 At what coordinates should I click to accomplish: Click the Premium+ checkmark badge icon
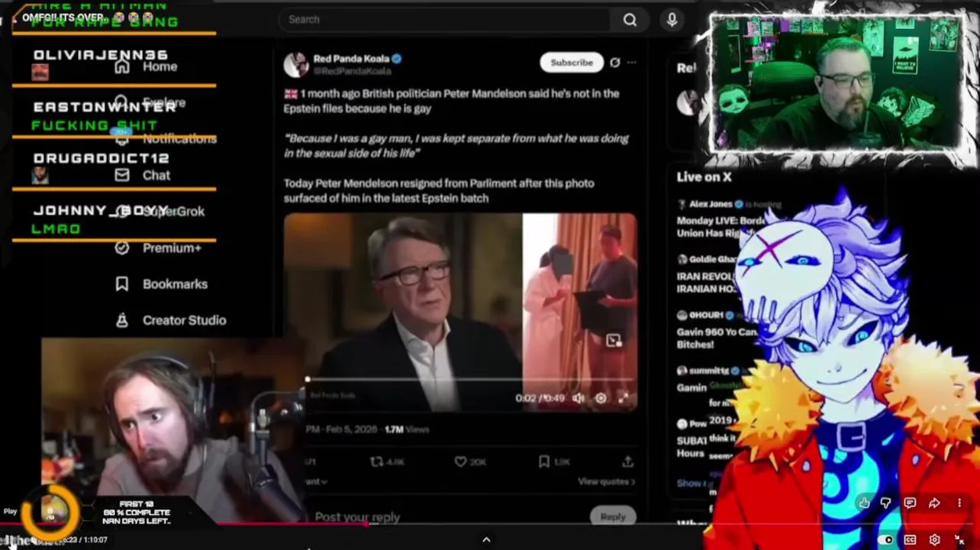[122, 247]
